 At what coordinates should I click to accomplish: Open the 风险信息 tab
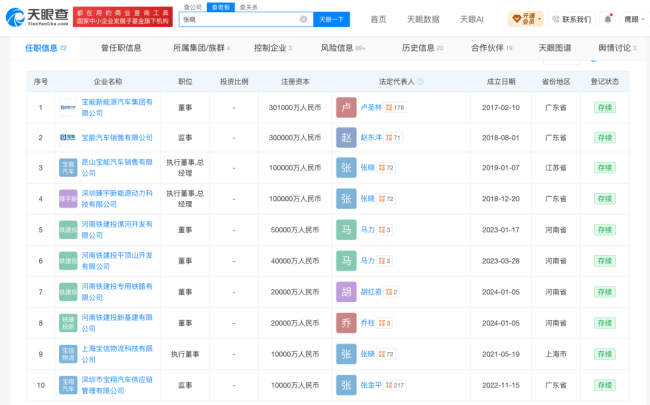(x=343, y=48)
